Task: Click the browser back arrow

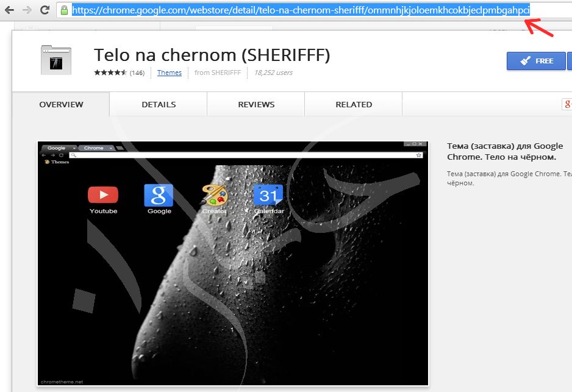Action: (x=10, y=10)
